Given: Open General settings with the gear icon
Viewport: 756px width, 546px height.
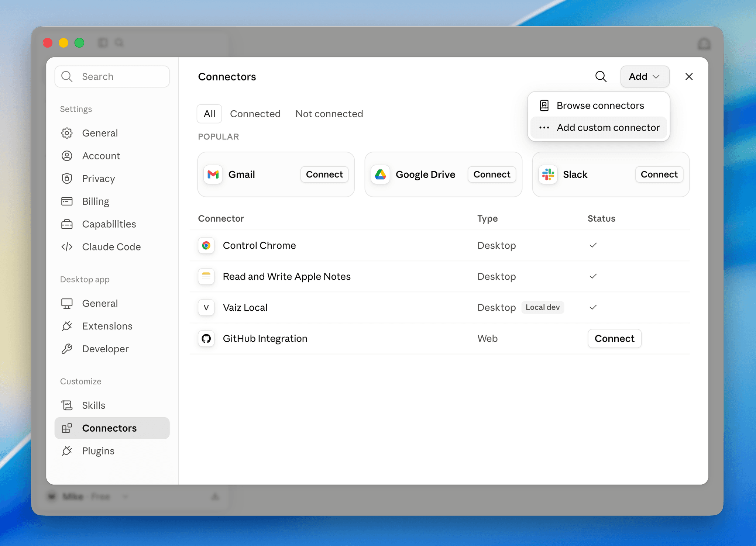Looking at the screenshot, I should 112,133.
